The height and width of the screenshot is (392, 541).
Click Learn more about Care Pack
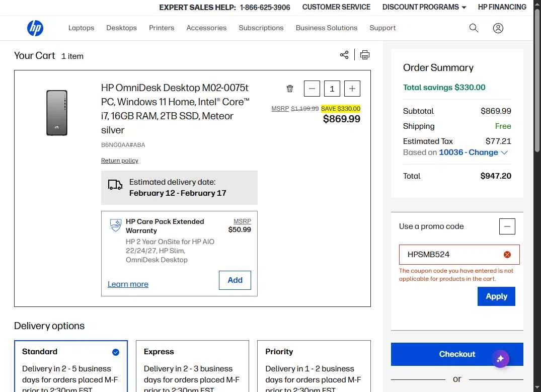click(x=128, y=284)
